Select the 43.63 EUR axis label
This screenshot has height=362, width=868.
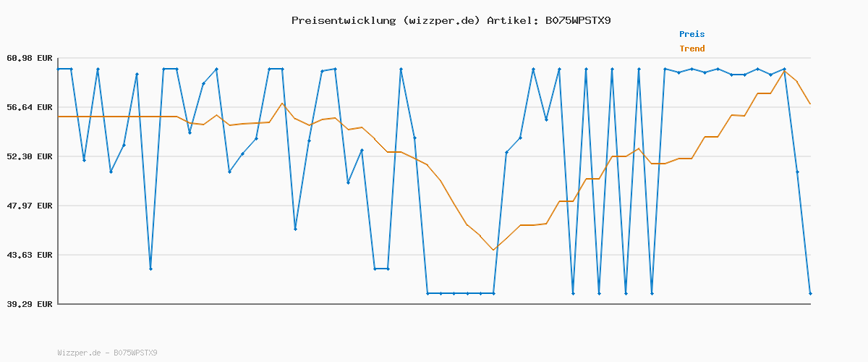click(30, 255)
